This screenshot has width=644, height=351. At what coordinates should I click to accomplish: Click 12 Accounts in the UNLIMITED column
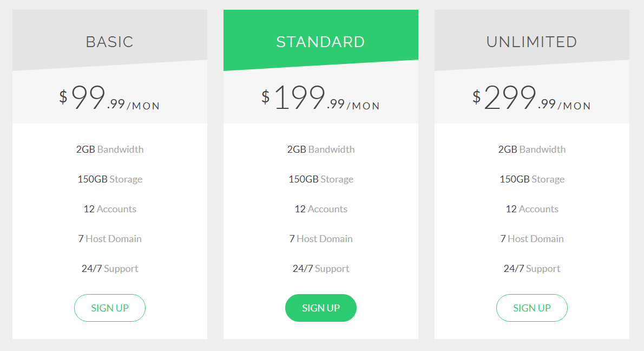(x=531, y=209)
